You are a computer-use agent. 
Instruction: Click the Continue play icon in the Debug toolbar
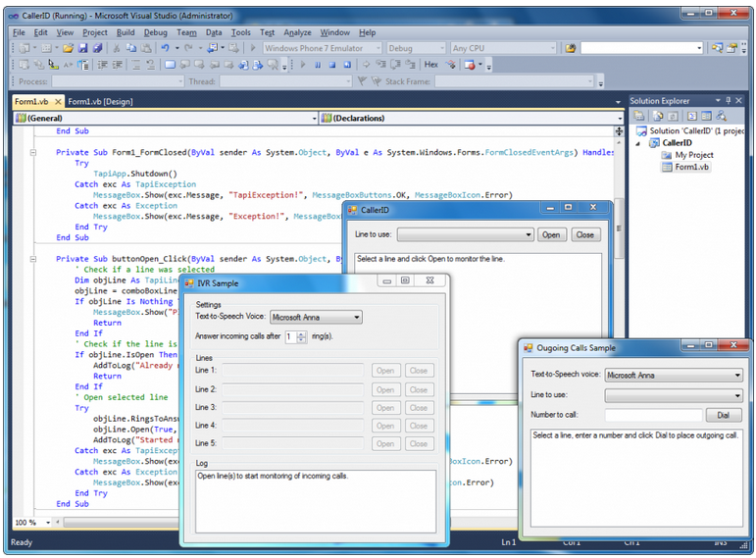point(303,65)
